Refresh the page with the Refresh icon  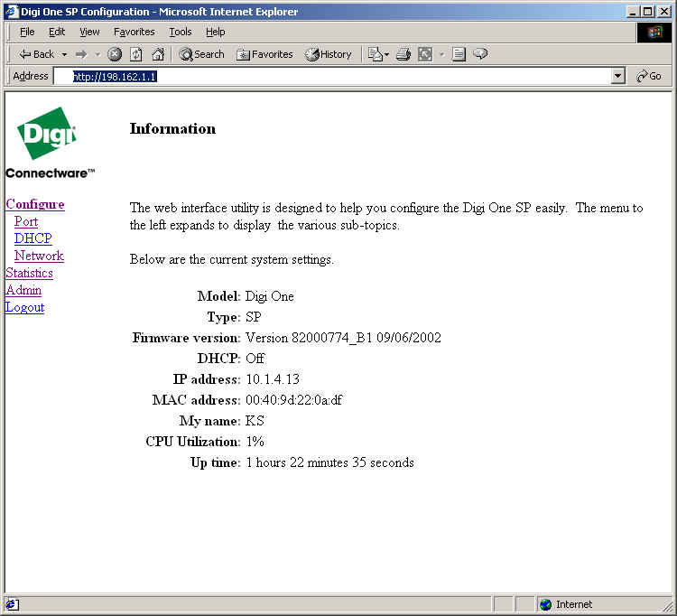(x=136, y=54)
